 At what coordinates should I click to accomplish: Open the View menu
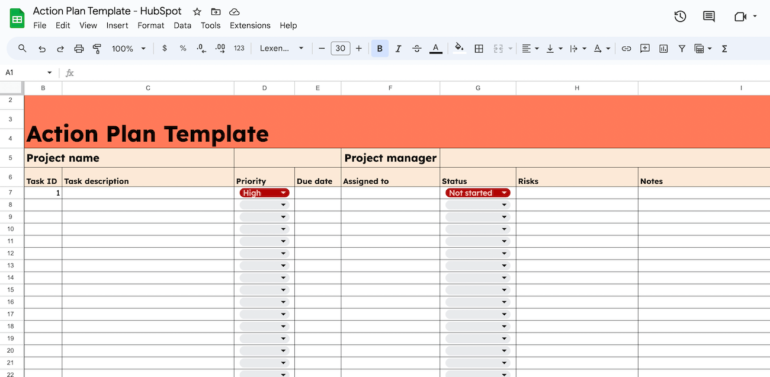click(x=88, y=26)
